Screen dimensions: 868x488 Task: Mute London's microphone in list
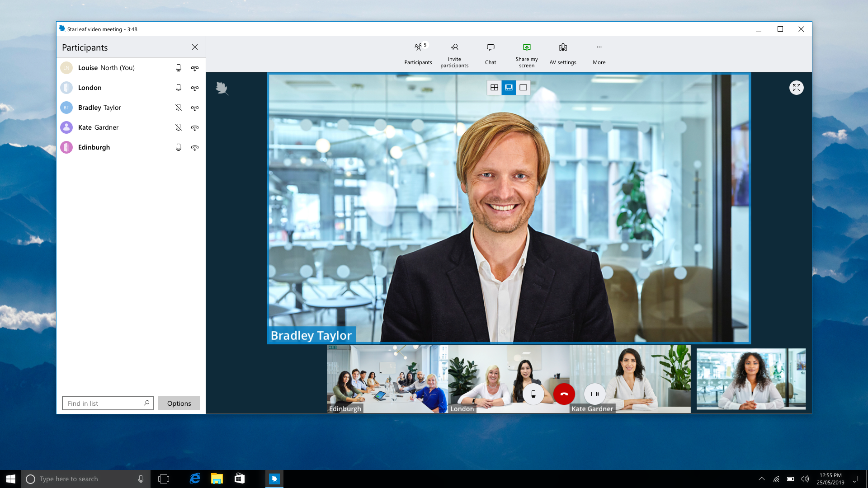click(x=179, y=88)
